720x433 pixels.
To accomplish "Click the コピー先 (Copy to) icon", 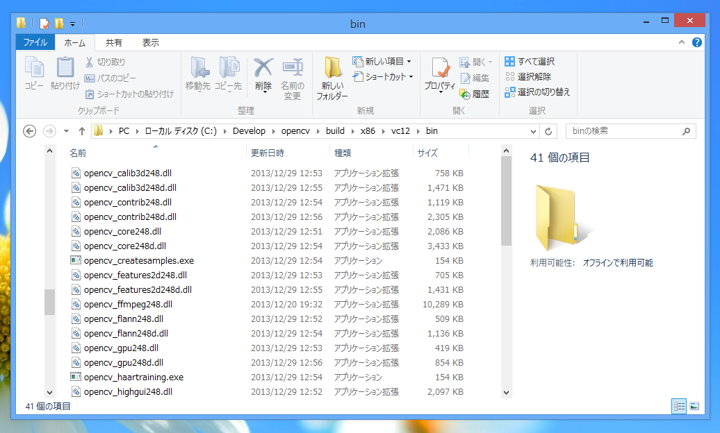I will pyautogui.click(x=229, y=68).
